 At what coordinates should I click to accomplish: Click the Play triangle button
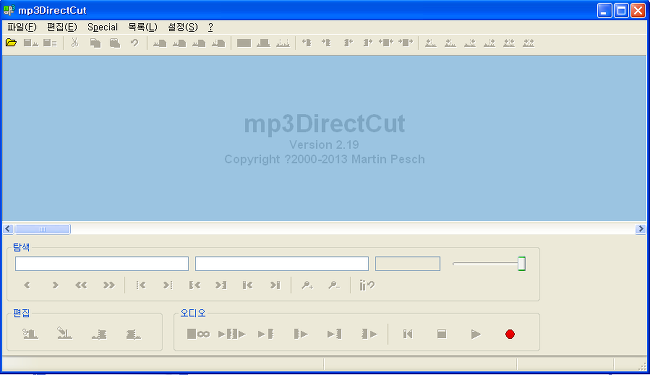475,334
